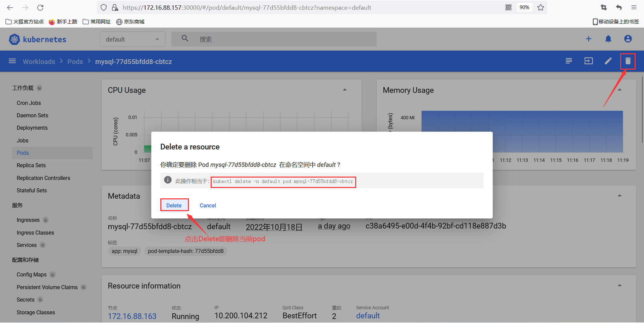Collapse the Memory Usage card
This screenshot has height=323, width=644.
[x=620, y=90]
